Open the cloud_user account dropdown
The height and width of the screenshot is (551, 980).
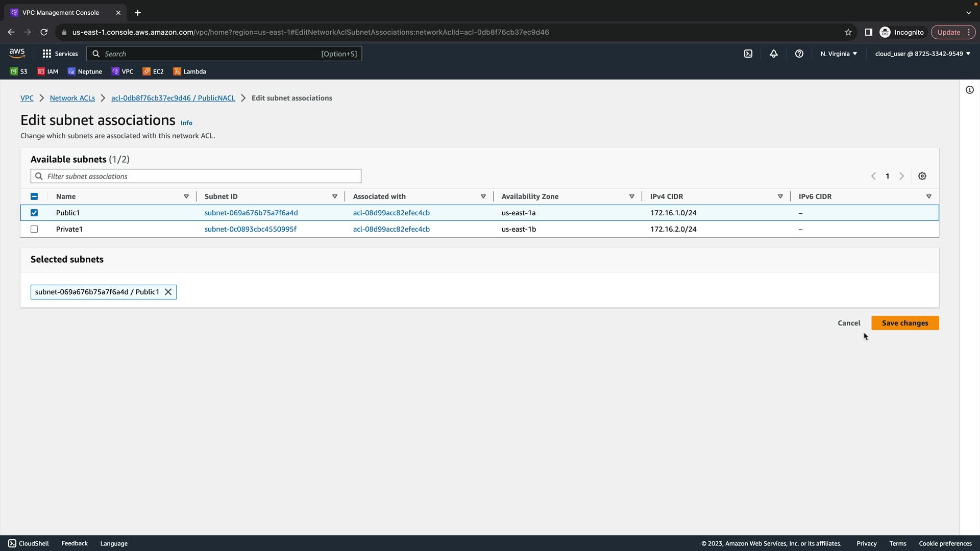(x=922, y=54)
